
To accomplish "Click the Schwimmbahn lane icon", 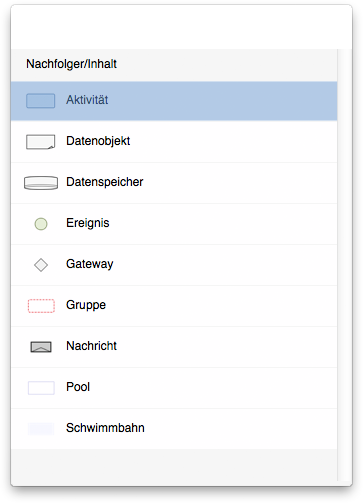I will pos(41,429).
